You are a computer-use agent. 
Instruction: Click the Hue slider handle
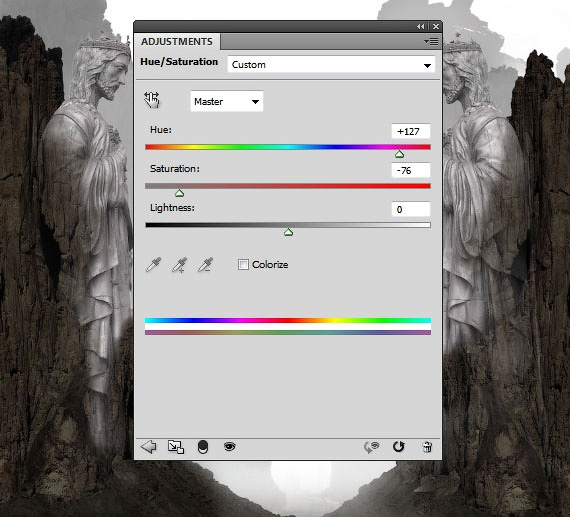[399, 155]
